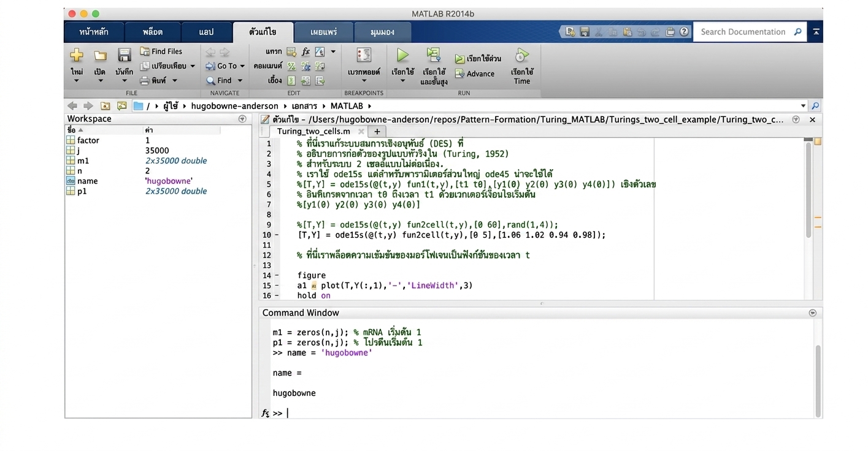The image size is (868, 451).
Task: Set breakpoint at line 10 dash
Action: [277, 235]
